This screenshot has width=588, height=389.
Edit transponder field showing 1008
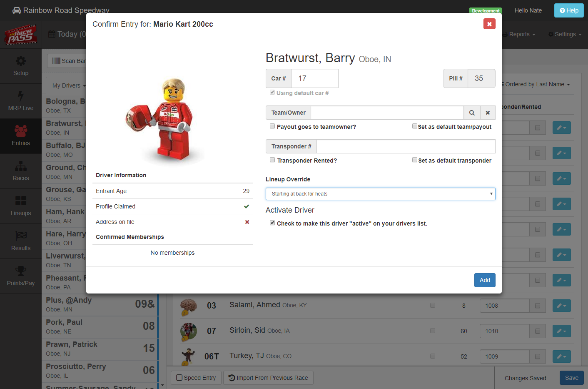504,306
